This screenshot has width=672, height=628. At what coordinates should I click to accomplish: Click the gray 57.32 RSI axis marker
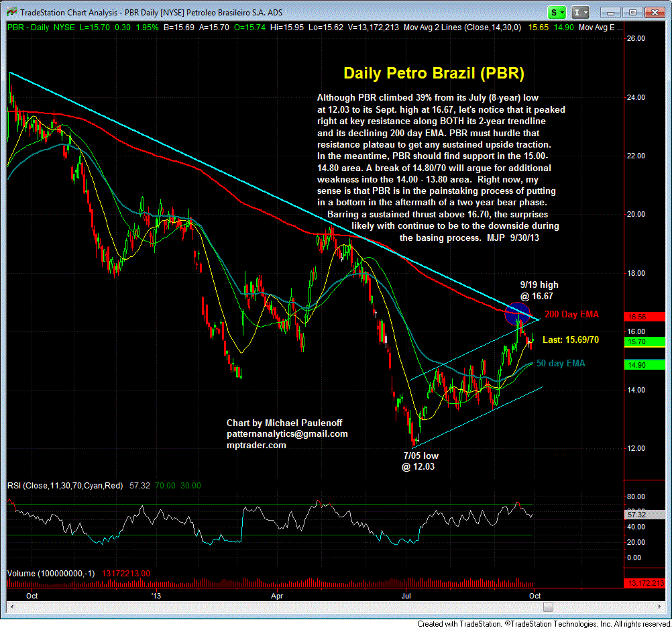pyautogui.click(x=645, y=515)
